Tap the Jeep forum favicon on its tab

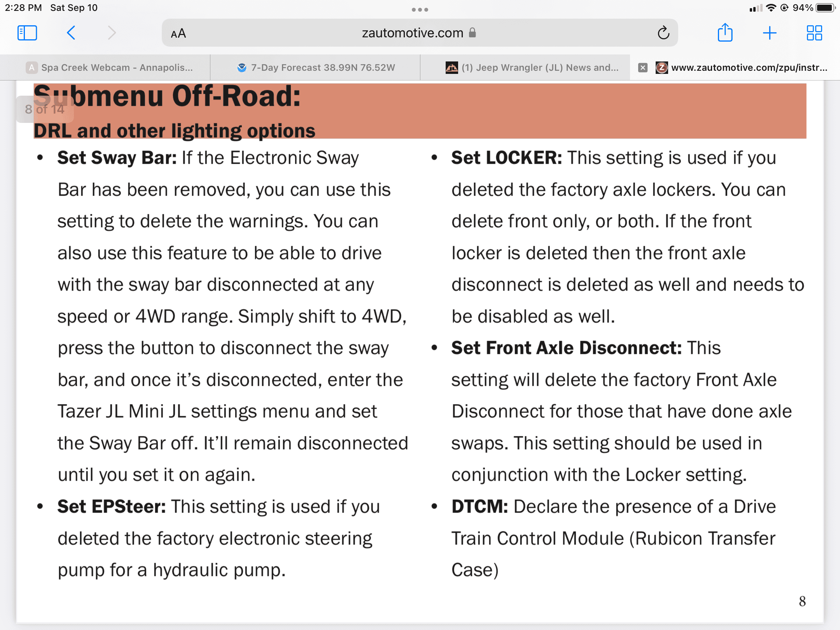[452, 68]
